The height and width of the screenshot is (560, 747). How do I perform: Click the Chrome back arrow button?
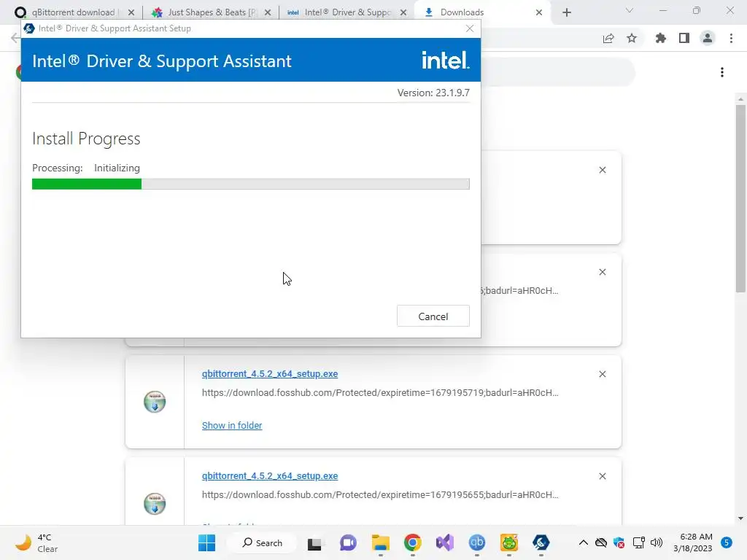15,39
